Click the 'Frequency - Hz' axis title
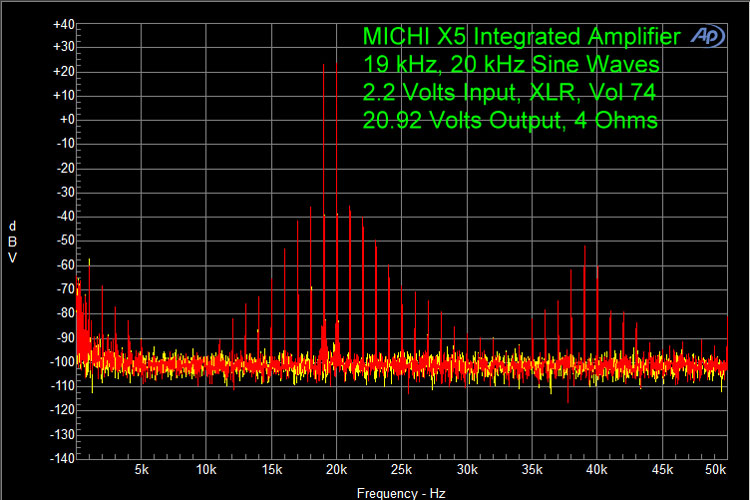Viewport: 750px width, 500px height. [x=400, y=493]
